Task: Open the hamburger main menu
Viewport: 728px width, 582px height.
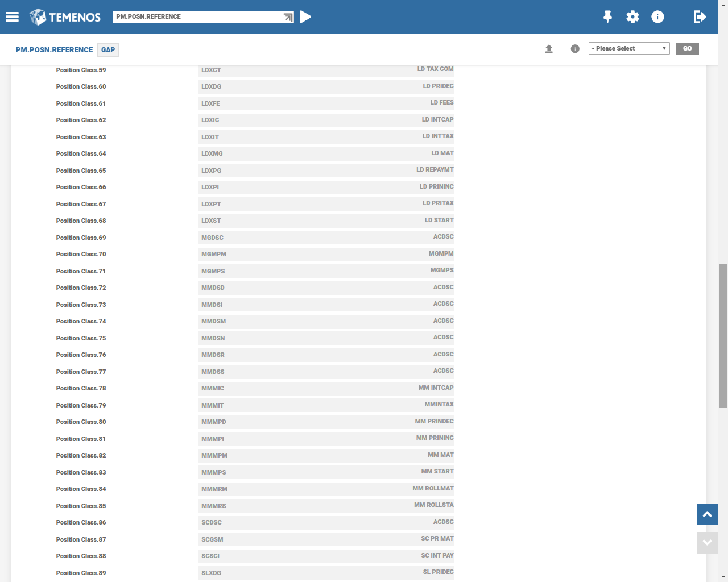Action: coord(12,17)
